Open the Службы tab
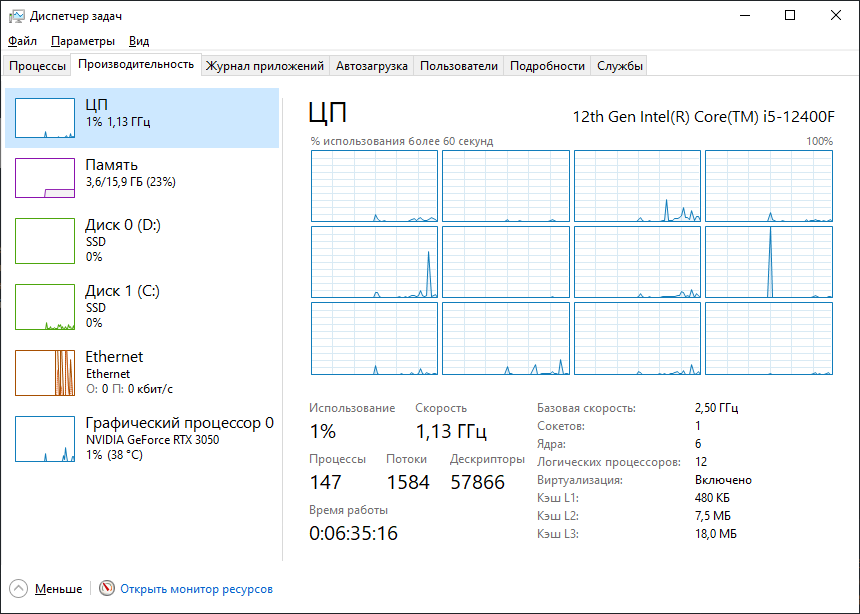Viewport: 860px width, 614px height. tap(620, 66)
